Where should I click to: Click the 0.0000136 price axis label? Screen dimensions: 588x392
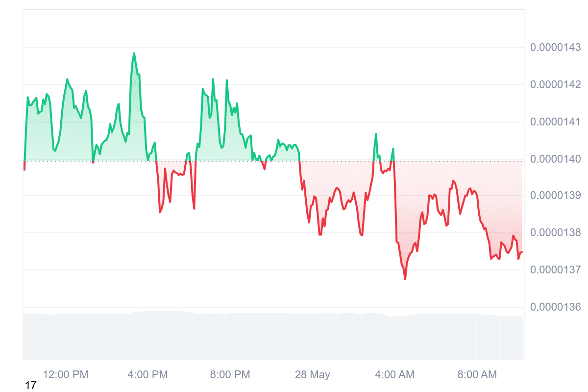click(x=555, y=307)
